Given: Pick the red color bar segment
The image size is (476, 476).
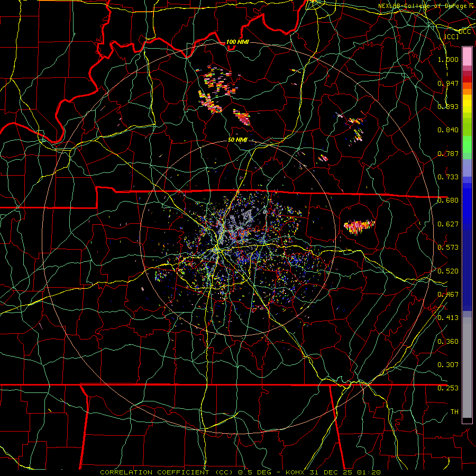Looking at the screenshot, I should [x=467, y=79].
